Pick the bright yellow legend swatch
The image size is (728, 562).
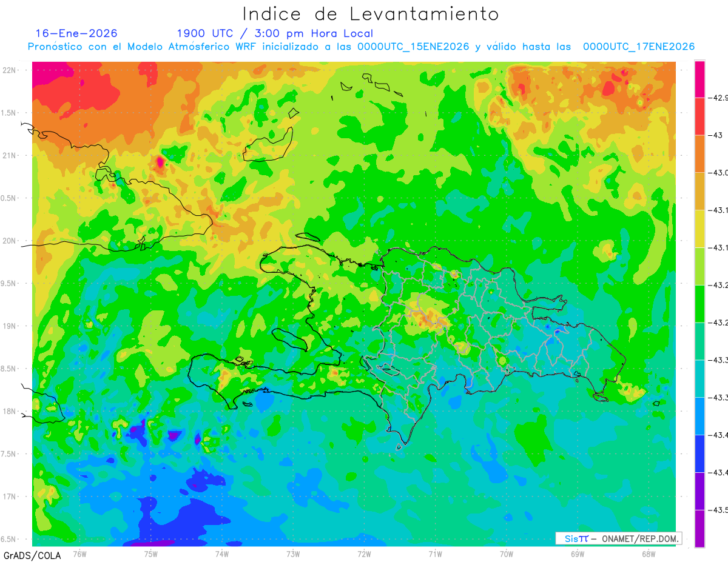(699, 229)
